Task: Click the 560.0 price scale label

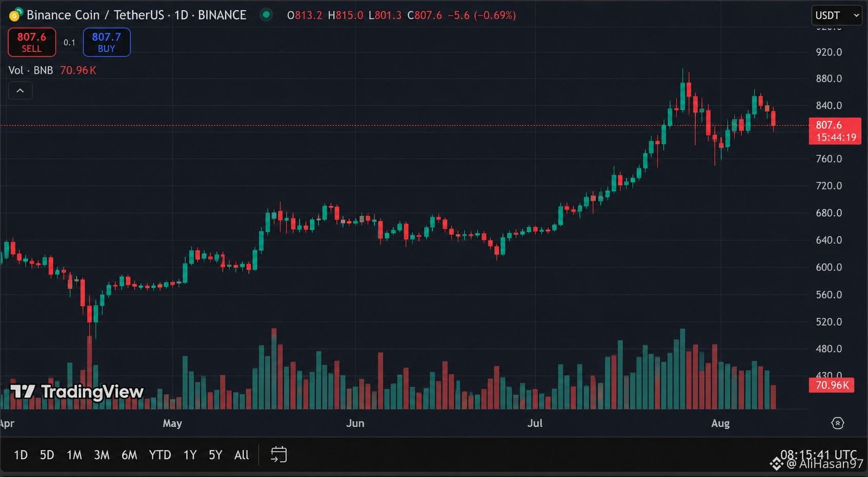Action: point(829,295)
